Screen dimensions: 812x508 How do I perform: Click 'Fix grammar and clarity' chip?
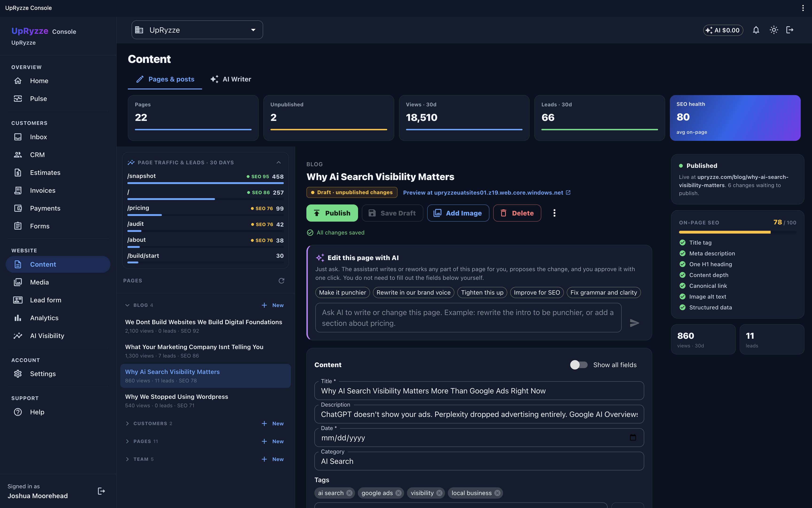604,292
